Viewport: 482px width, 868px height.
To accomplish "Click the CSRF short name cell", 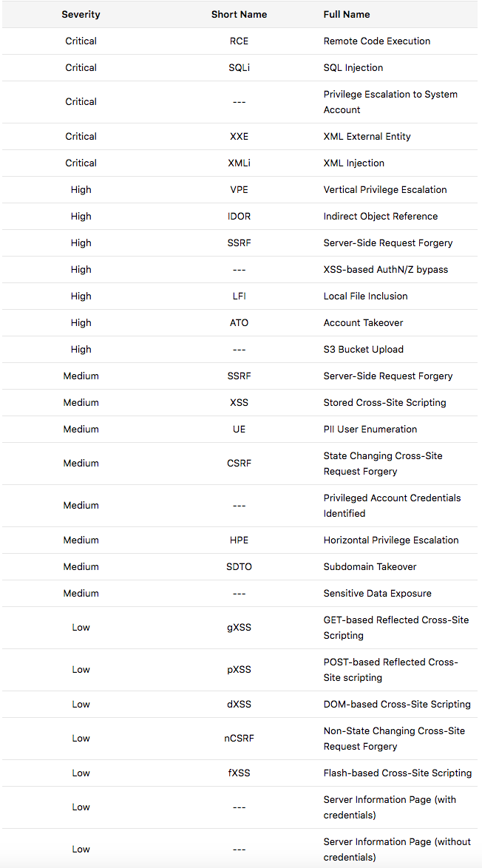I will [x=239, y=464].
